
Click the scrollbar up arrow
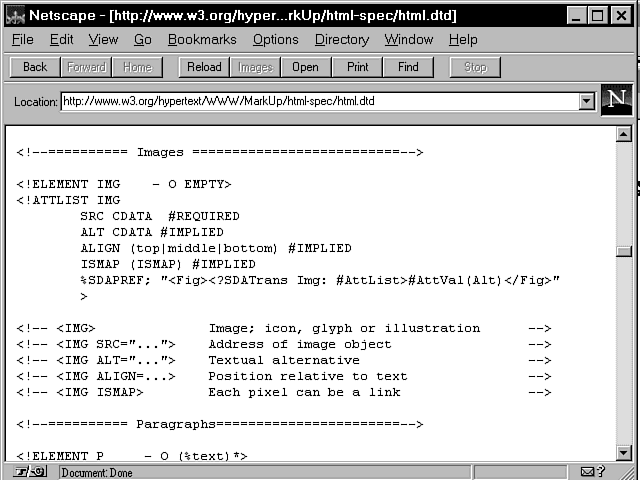(624, 134)
